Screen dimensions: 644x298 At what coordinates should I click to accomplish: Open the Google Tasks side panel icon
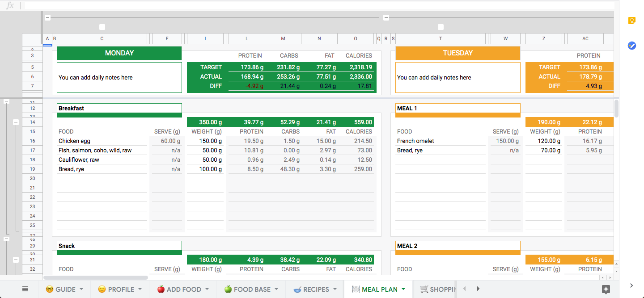coord(631,46)
